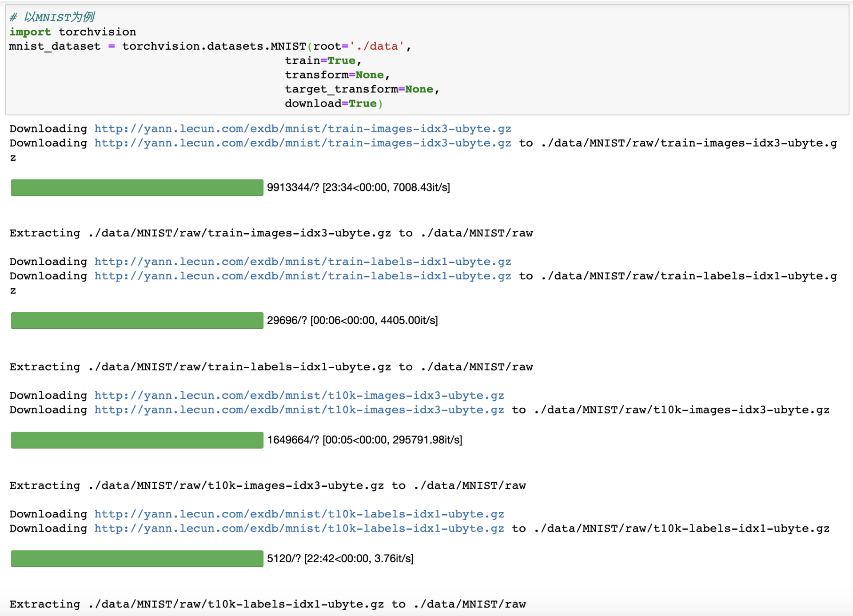Click the 5120 progress bar
The image size is (853, 616).
[137, 559]
